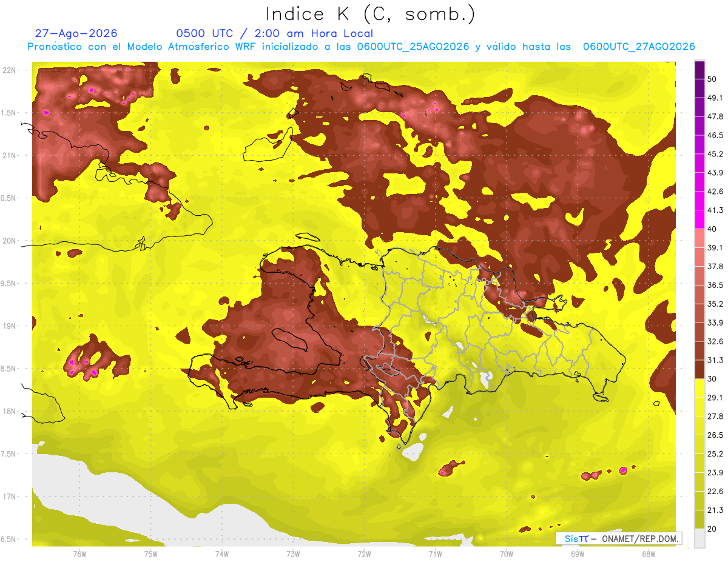Click the '17N' latitude axis label

click(x=9, y=497)
